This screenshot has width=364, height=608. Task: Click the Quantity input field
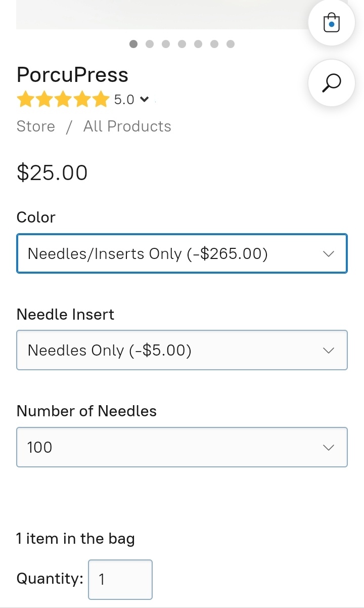(x=120, y=579)
